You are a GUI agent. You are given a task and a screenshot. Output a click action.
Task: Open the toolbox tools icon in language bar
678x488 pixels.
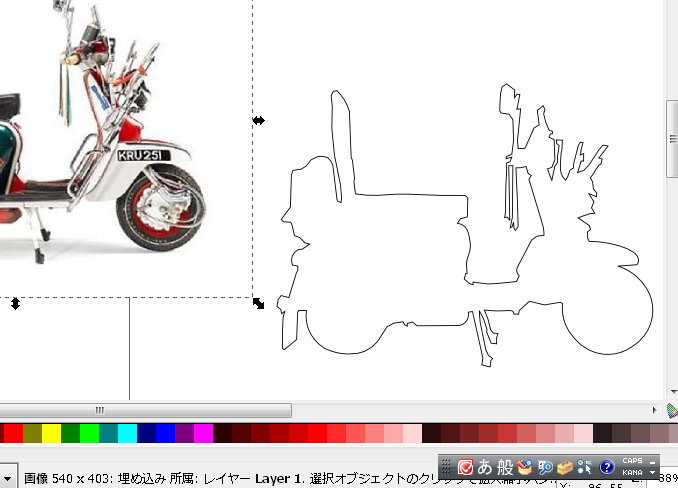[x=565, y=467]
